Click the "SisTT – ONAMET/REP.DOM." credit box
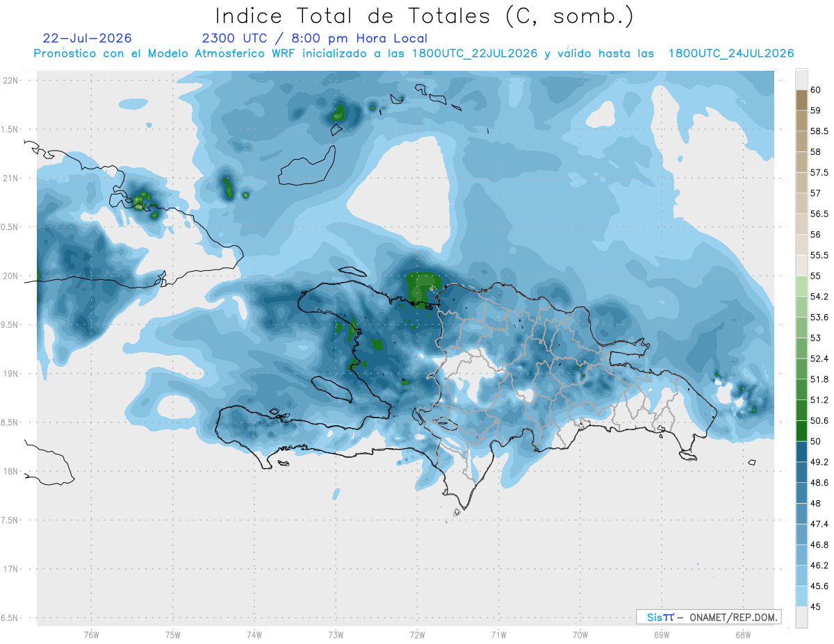The height and width of the screenshot is (644, 834). tap(708, 617)
